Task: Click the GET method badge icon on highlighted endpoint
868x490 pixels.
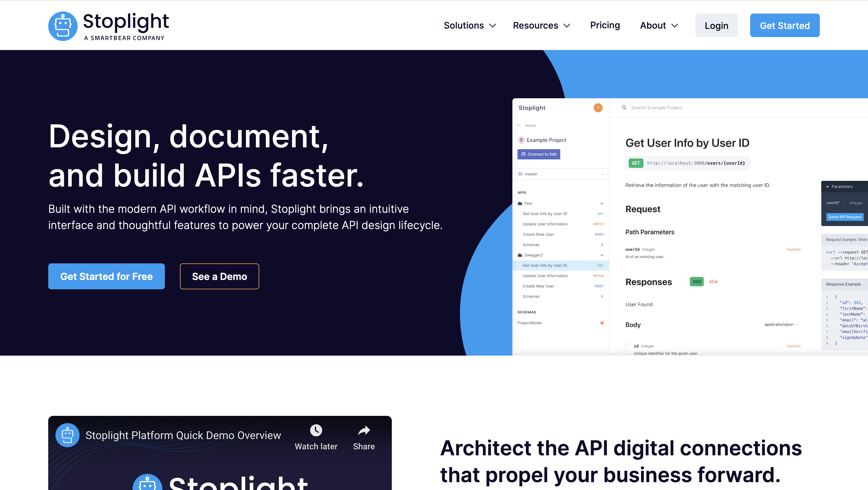Action: pos(600,265)
